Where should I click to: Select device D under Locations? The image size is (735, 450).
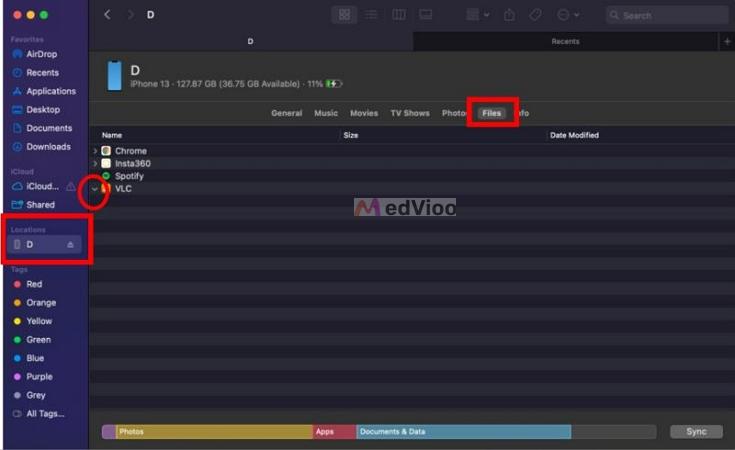pos(45,244)
